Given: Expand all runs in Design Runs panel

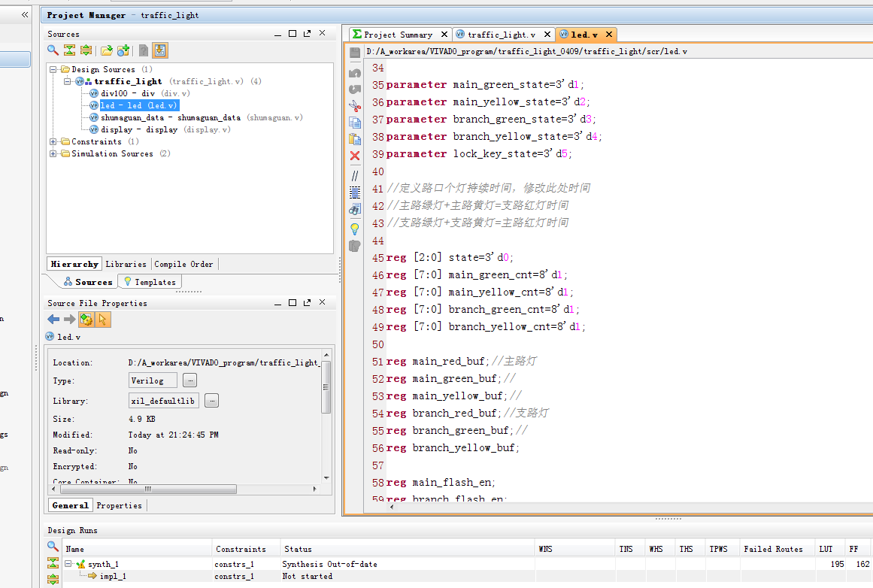Looking at the screenshot, I should pos(53,579).
